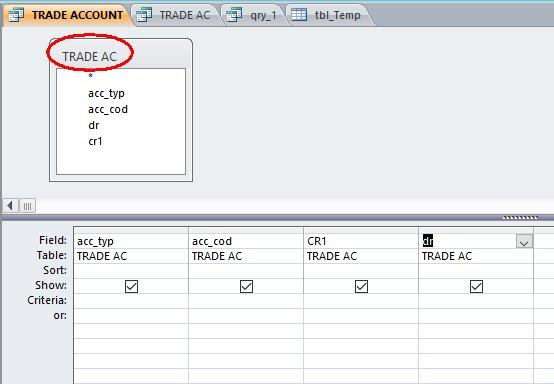The width and height of the screenshot is (554, 384).
Task: Open the dr field dropdown arrow
Action: pos(524,242)
